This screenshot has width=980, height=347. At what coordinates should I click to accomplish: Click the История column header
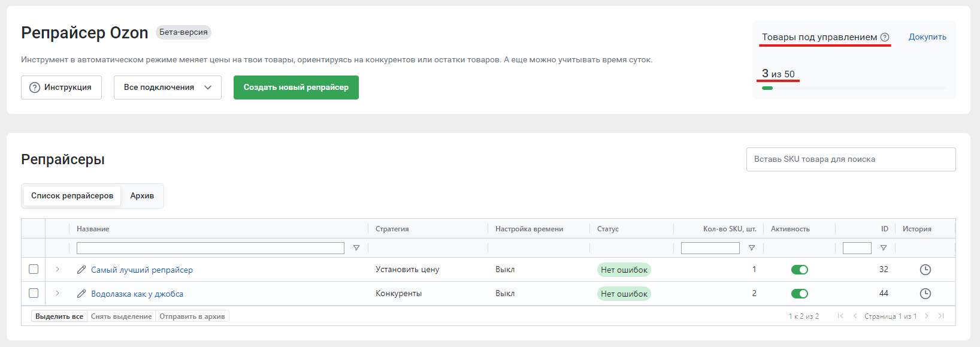click(917, 229)
